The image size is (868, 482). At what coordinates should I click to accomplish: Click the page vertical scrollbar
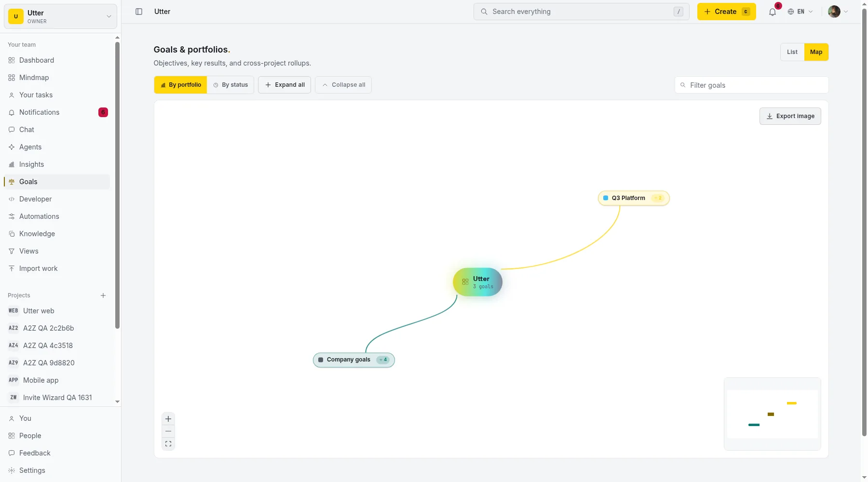pos(864,222)
